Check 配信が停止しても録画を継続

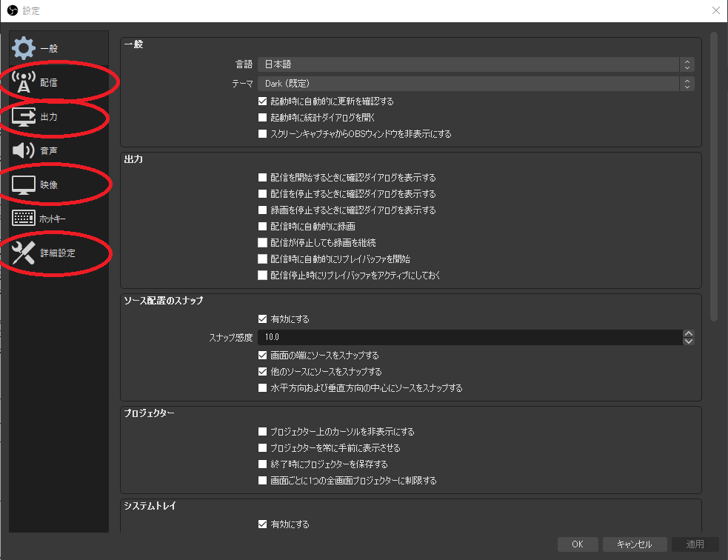[x=262, y=242]
